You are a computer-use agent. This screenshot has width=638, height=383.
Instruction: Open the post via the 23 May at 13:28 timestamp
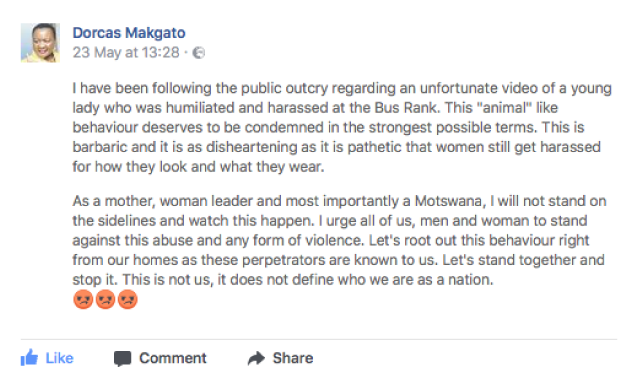[x=126, y=53]
